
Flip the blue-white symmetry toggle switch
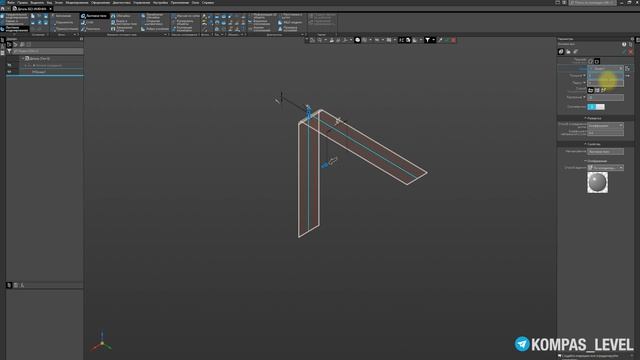(596, 107)
